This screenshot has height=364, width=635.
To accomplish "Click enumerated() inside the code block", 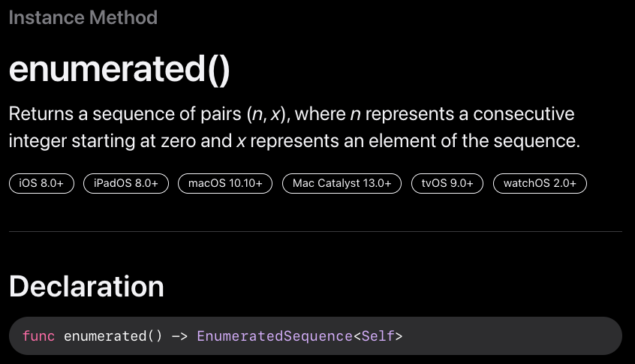I will coord(113,336).
